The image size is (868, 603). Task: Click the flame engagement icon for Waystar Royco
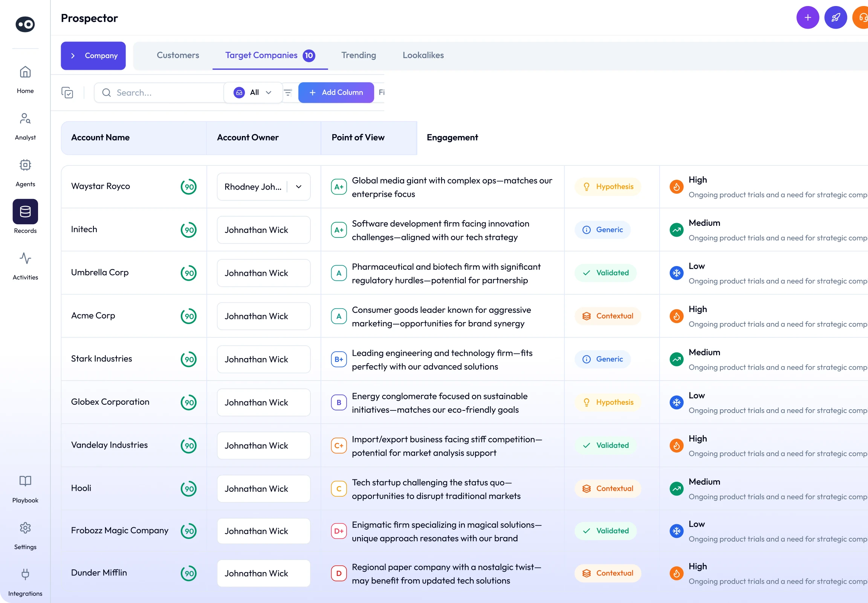tap(676, 187)
